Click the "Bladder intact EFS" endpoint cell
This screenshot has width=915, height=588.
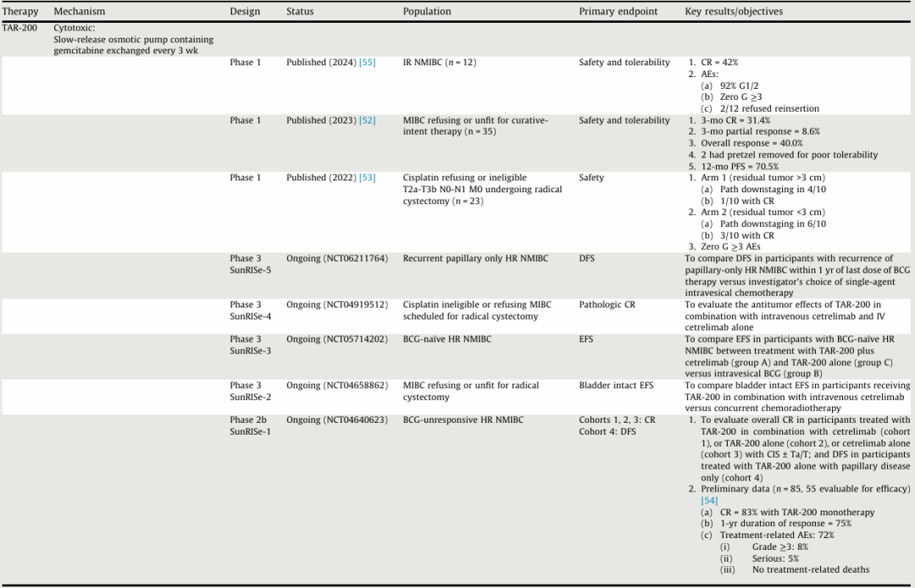pyautogui.click(x=616, y=385)
